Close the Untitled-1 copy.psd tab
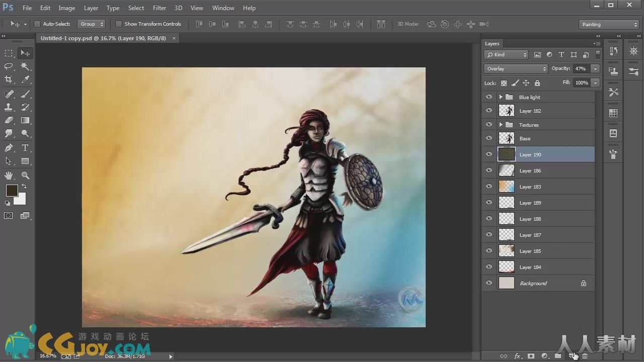 point(174,38)
